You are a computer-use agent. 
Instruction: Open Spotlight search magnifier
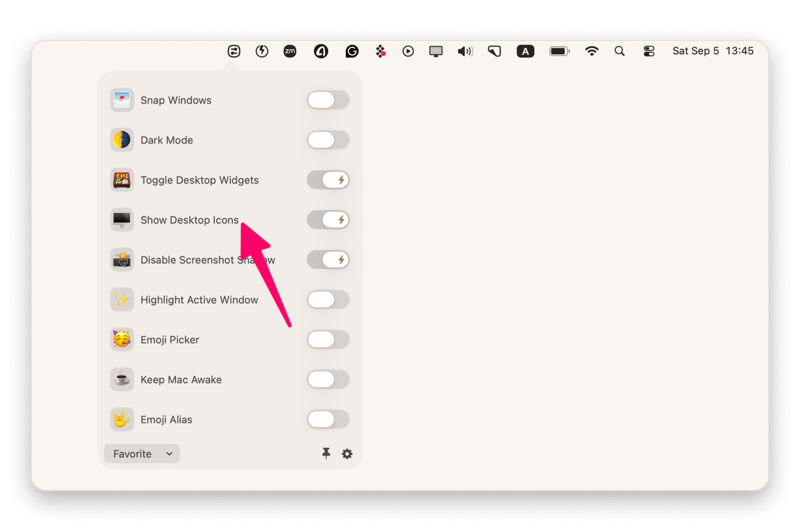(619, 51)
